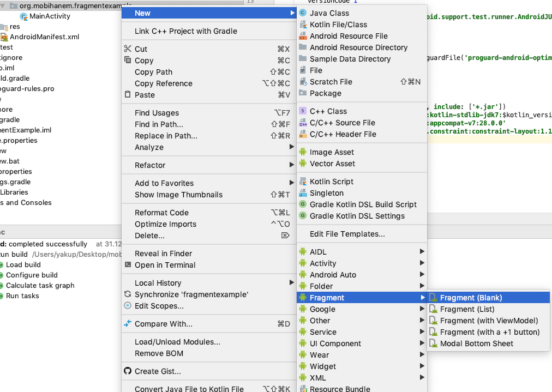The width and height of the screenshot is (552, 392).
Task: Expand the Refactor submenu arrow
Action: click(x=292, y=165)
